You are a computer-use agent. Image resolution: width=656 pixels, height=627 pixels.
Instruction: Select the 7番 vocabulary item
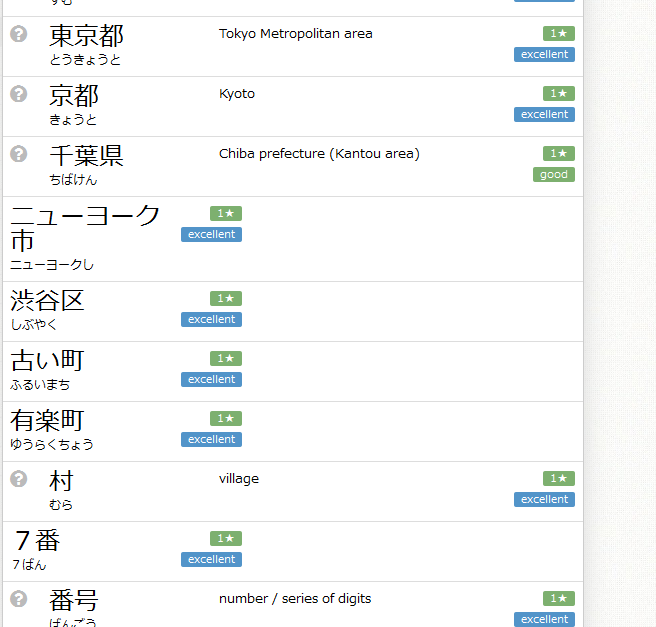[37, 541]
